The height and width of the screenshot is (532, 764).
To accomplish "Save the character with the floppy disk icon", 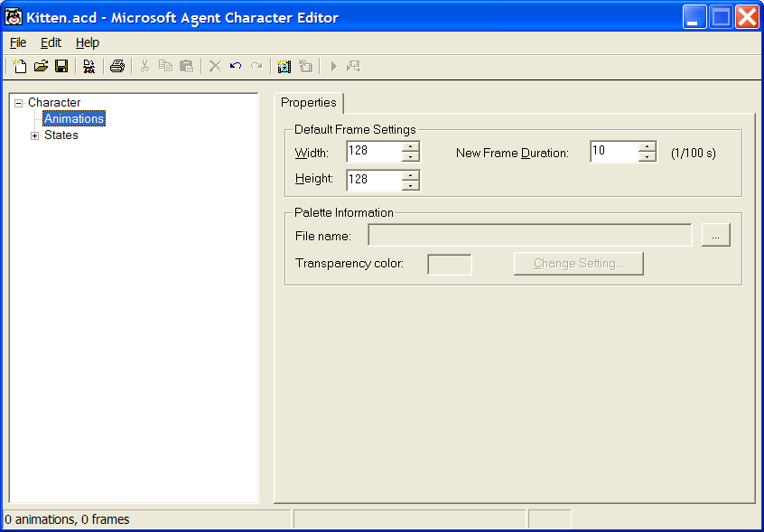I will [x=61, y=66].
